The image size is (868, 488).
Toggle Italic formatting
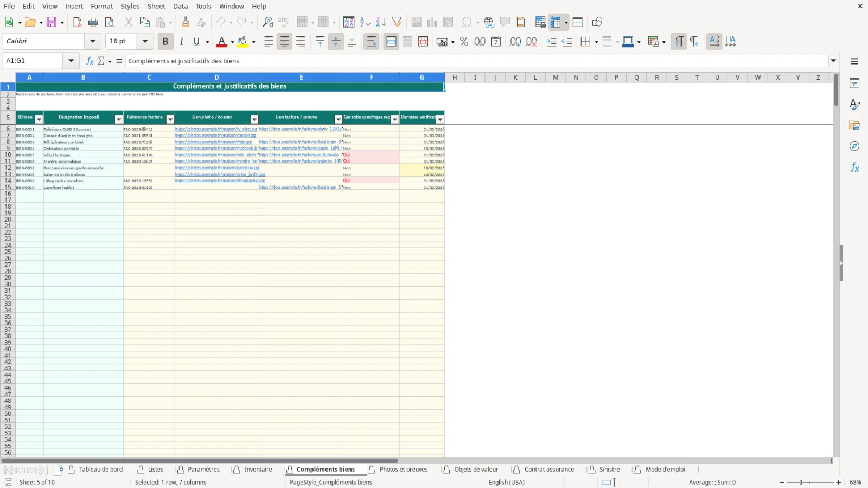tap(181, 42)
